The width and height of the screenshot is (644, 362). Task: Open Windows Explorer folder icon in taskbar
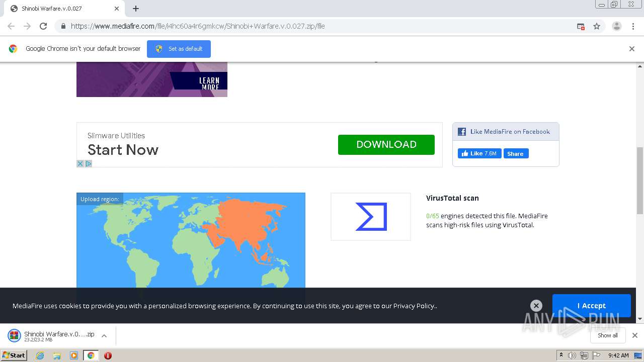(57, 355)
